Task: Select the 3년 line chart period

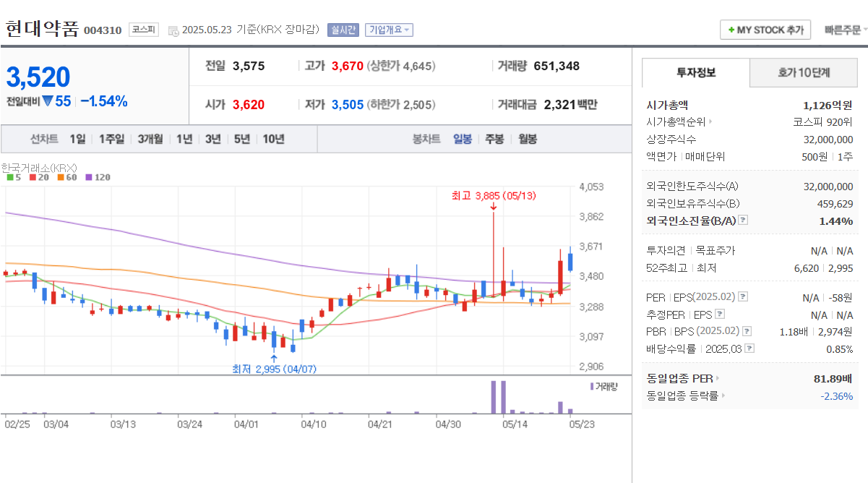Action: pos(213,139)
